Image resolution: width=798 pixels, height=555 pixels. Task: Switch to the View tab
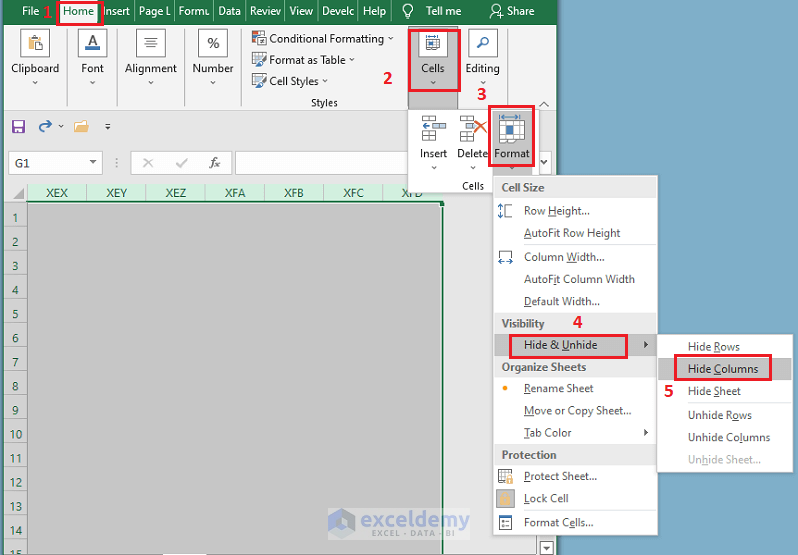pyautogui.click(x=301, y=11)
